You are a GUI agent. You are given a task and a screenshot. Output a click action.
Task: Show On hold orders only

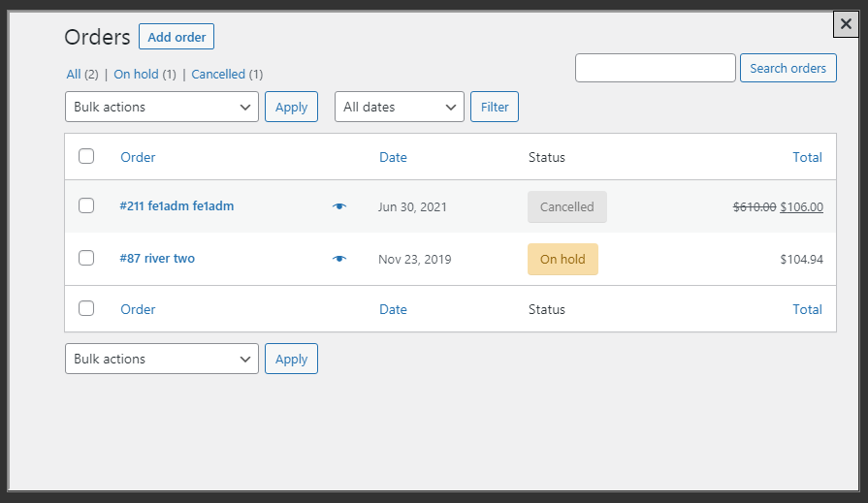point(135,74)
